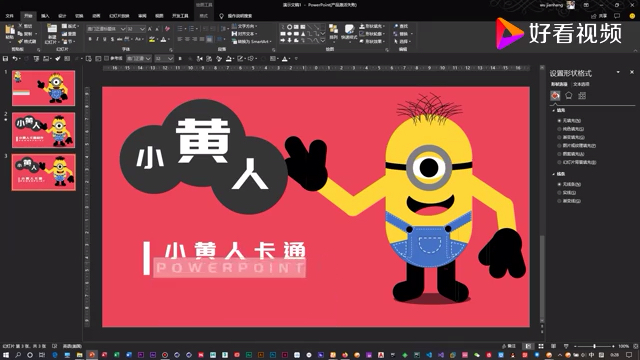Toggle bold in the Font group

(90, 39)
